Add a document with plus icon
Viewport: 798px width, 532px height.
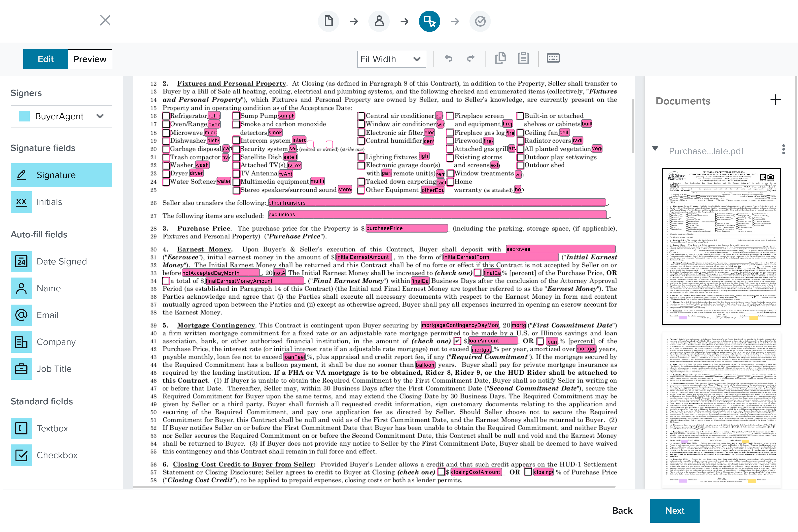point(775,100)
